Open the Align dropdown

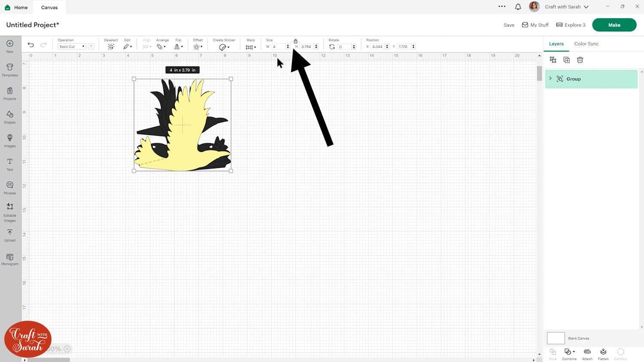coord(147,46)
